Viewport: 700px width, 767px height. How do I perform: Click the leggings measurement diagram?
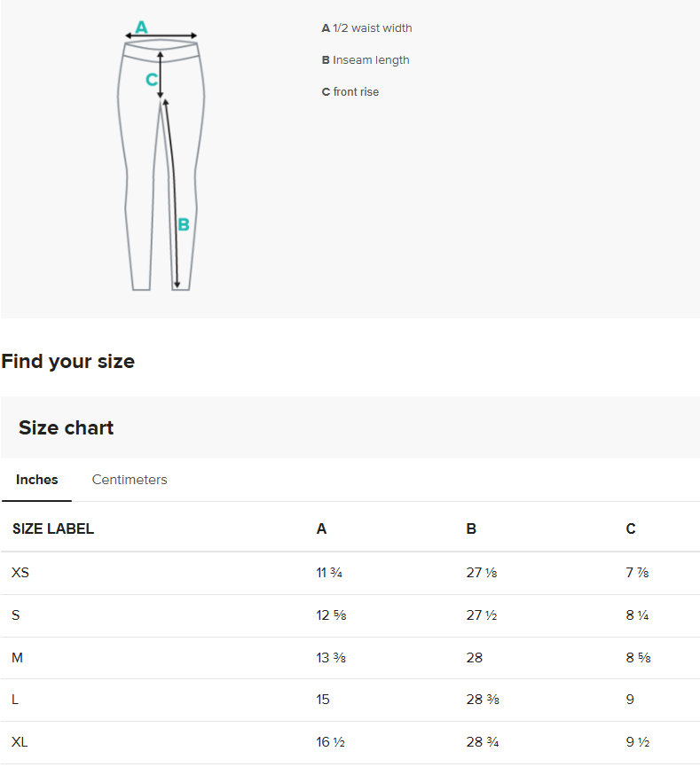tap(161, 155)
